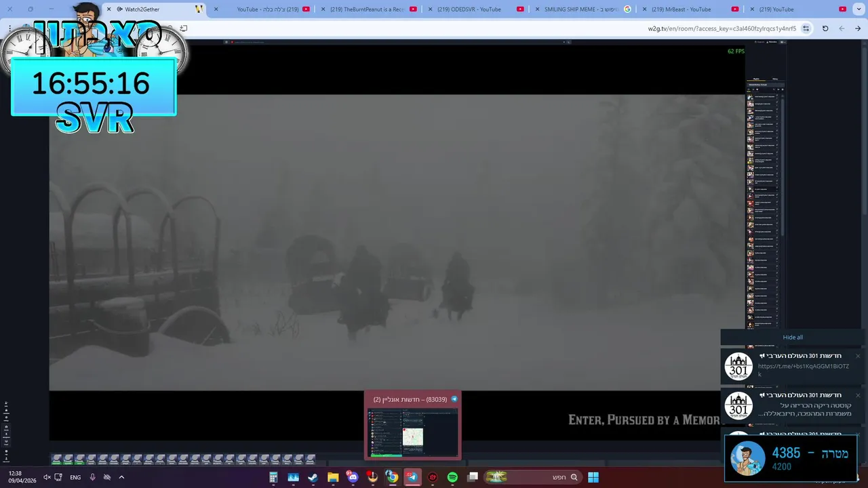Open the SMILING SHIP MEME search tab
868x488 pixels.
[583, 9]
